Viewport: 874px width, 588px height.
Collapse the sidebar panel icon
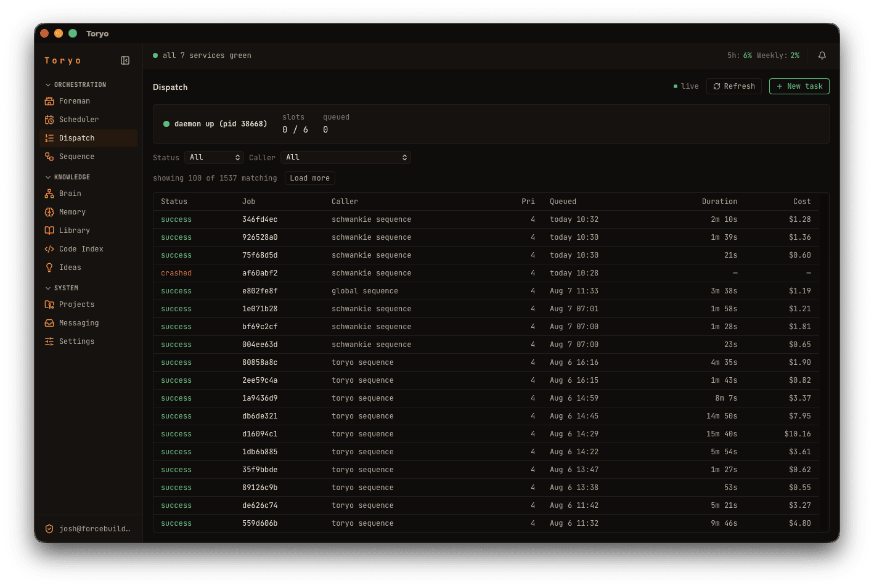pos(125,60)
